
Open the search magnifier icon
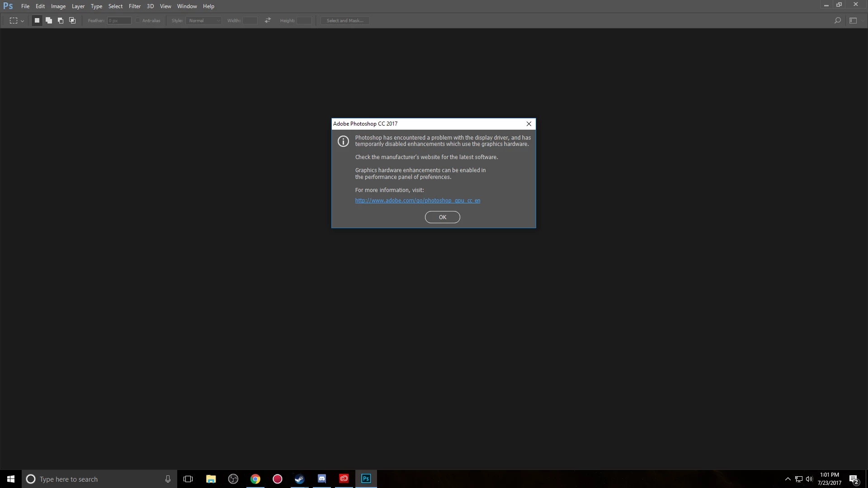click(x=837, y=20)
